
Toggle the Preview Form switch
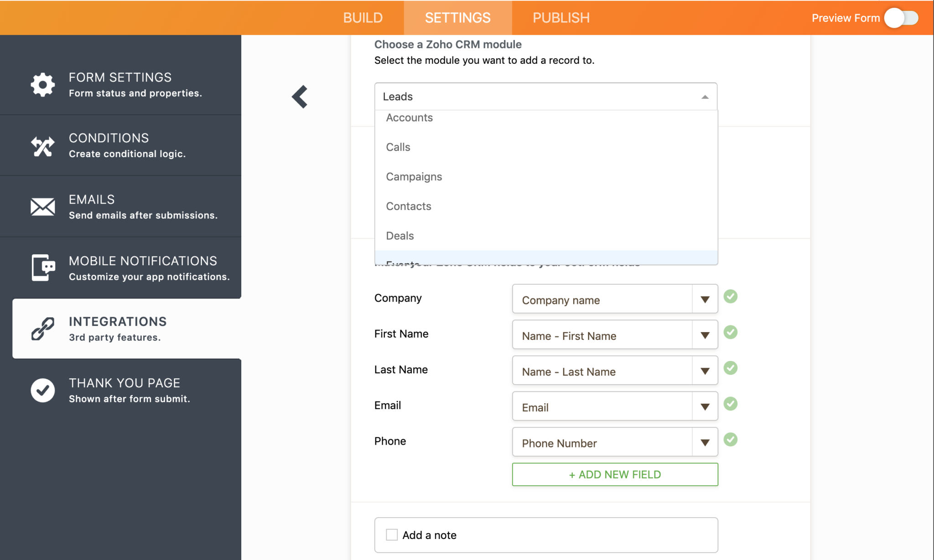(x=901, y=18)
